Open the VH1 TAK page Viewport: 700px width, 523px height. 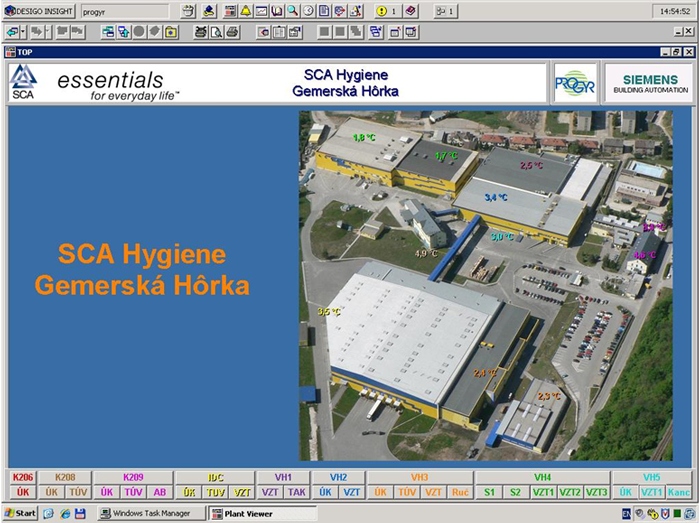pos(296,492)
